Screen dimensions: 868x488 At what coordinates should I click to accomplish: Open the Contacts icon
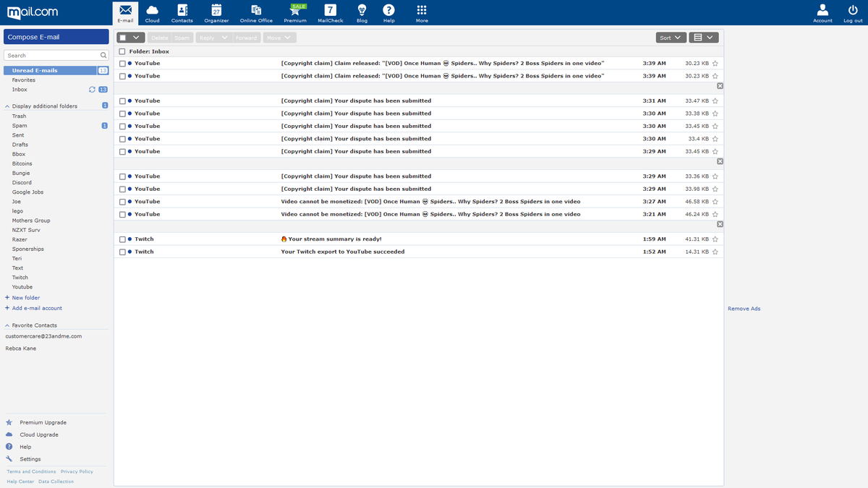pyautogui.click(x=182, y=10)
